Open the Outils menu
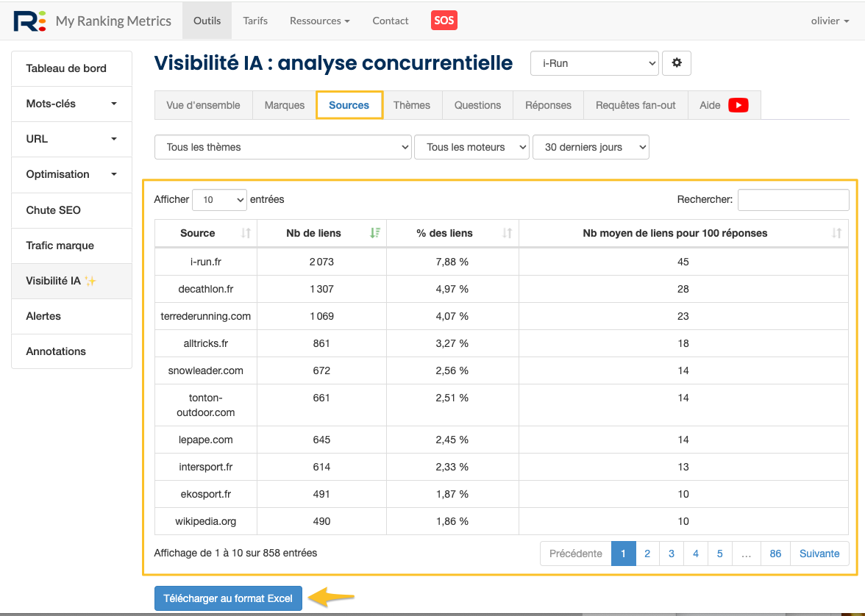 tap(207, 21)
